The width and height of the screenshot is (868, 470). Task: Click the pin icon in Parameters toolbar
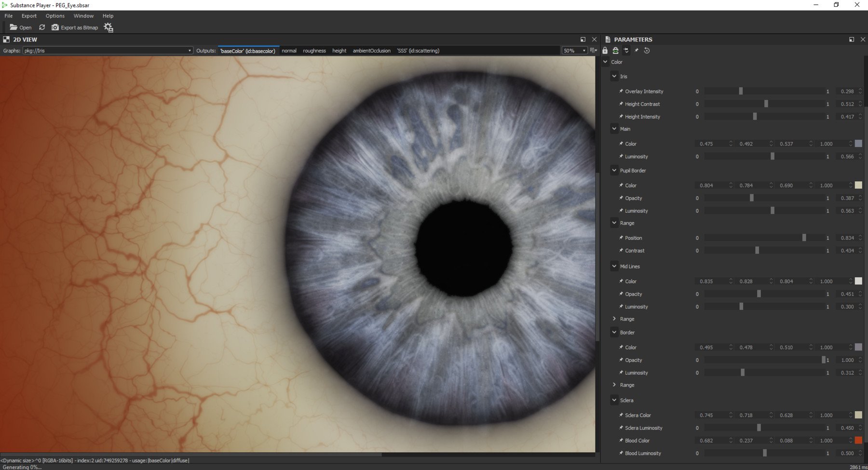coord(637,51)
